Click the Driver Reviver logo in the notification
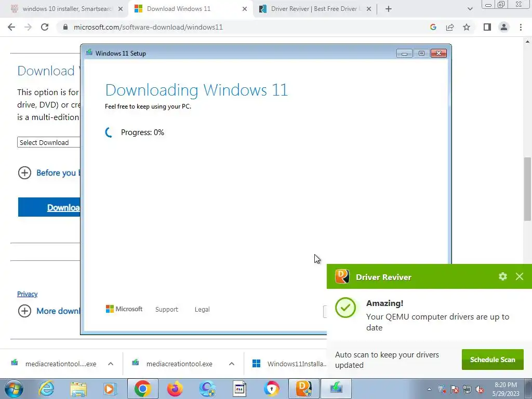The image size is (532, 399). point(342,276)
